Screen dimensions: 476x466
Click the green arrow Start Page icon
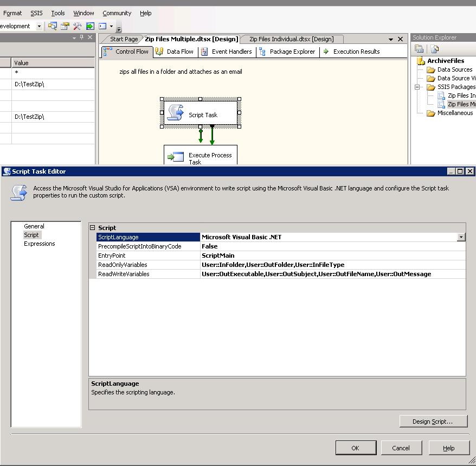90,26
